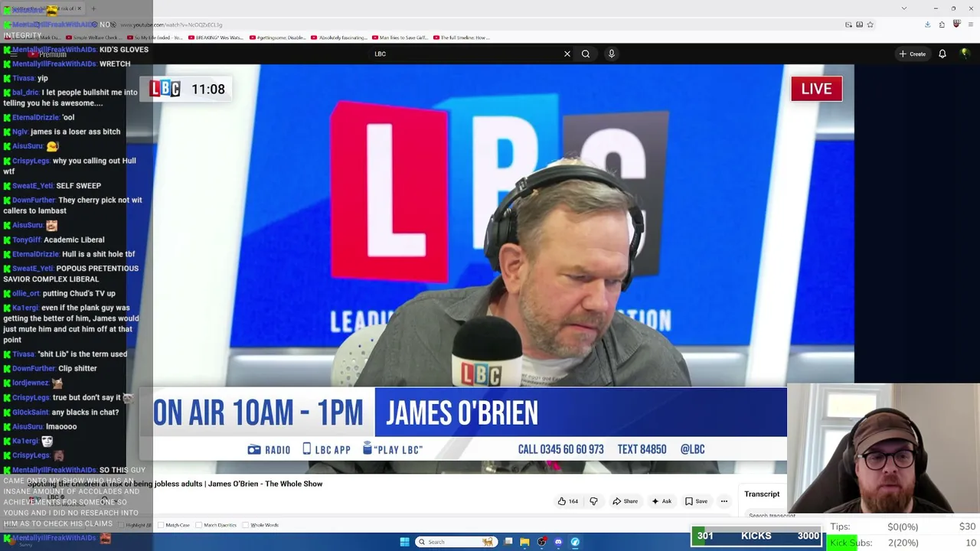This screenshot has height=551, width=980.
Task: Open Discord from the taskbar
Action: 558,542
